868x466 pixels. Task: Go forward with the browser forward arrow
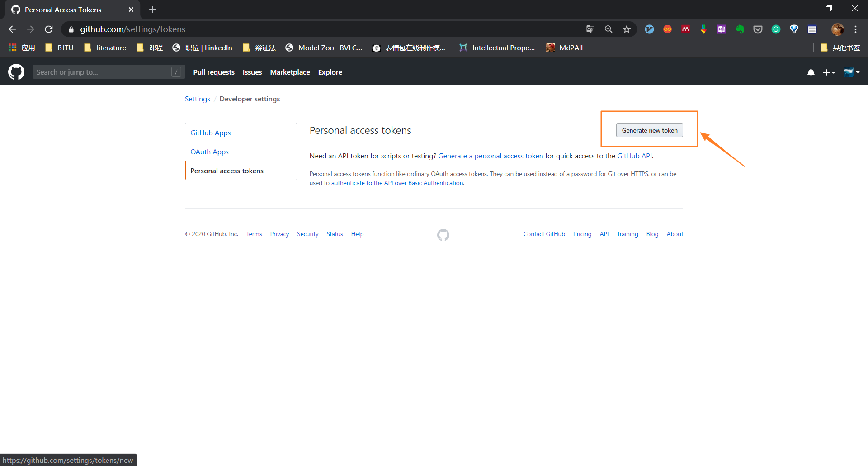(30, 29)
